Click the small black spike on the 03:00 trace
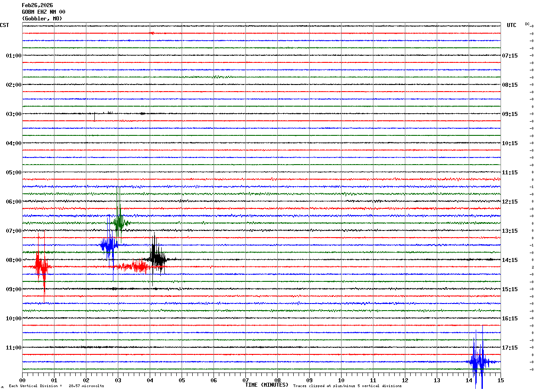The image size is (536, 392). tap(94, 116)
